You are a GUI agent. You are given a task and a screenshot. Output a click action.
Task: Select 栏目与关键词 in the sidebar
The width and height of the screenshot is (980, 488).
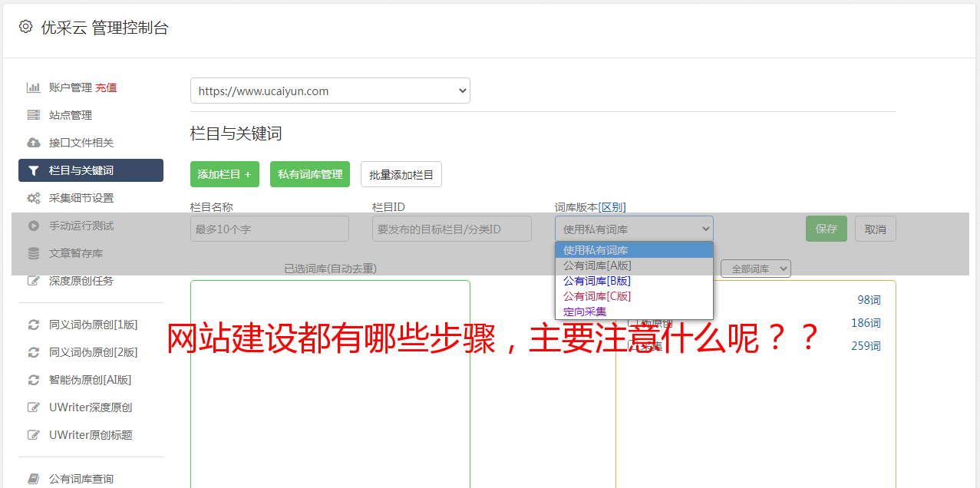click(91, 170)
